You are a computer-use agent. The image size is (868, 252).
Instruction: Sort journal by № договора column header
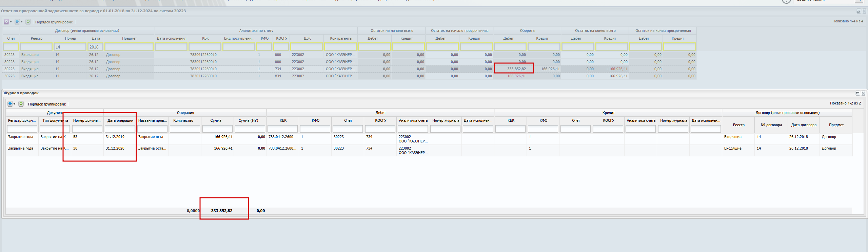pos(771,125)
